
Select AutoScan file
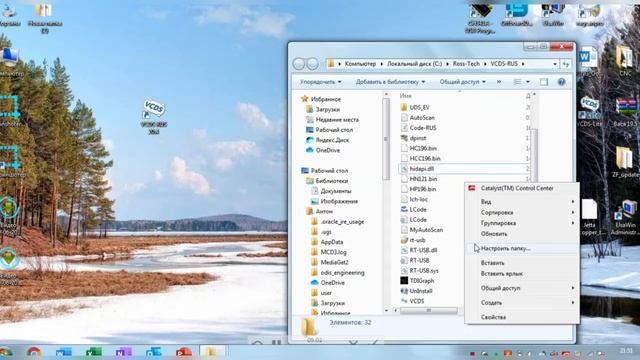422,118
